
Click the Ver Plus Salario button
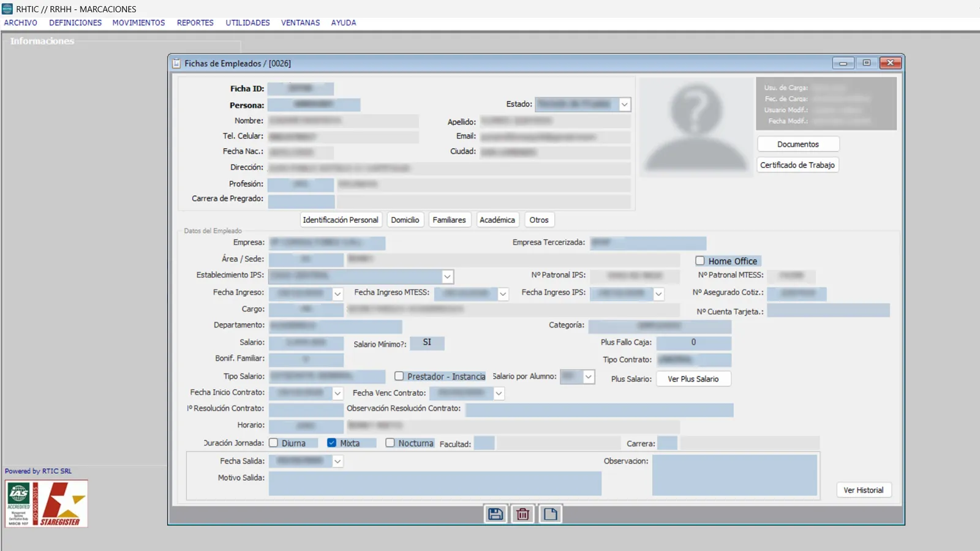pos(693,379)
